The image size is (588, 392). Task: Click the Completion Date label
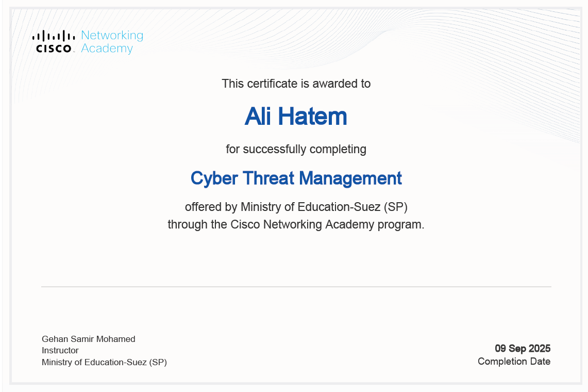pos(513,362)
